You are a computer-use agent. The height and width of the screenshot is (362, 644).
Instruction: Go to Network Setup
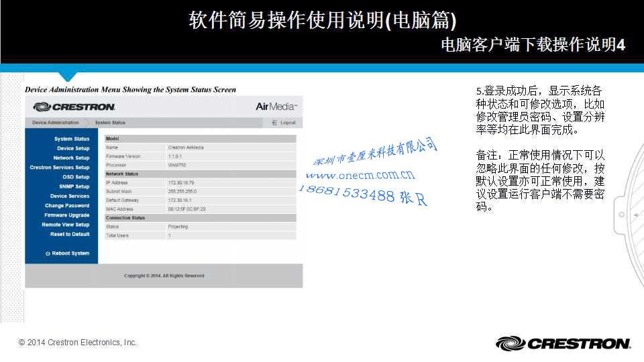(71, 158)
